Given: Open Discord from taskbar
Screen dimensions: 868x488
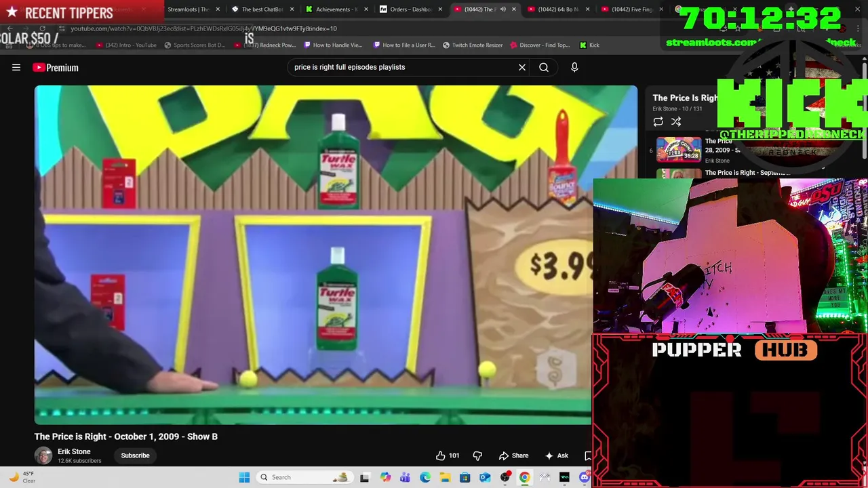Looking at the screenshot, I should 585,477.
